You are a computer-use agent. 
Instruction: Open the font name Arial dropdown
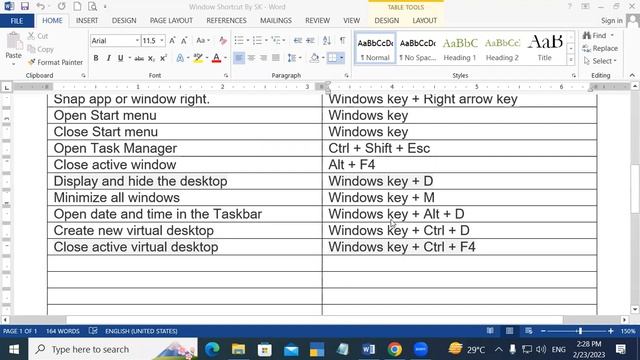pos(137,40)
